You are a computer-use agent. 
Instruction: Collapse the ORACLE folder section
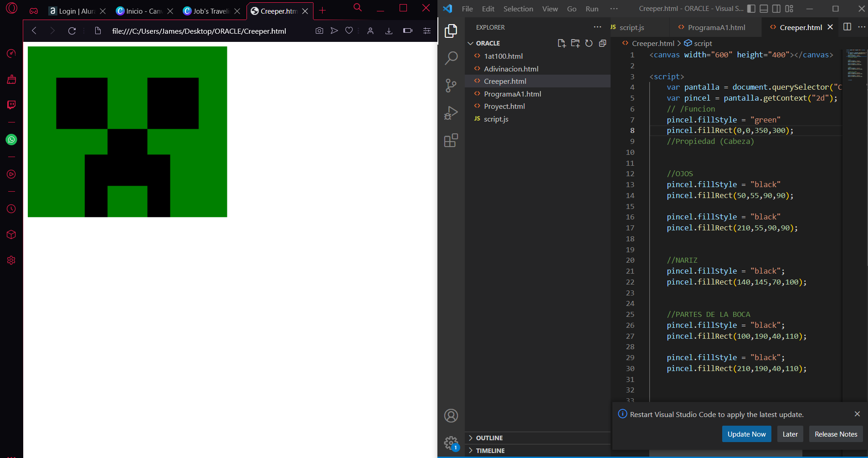[x=488, y=43]
